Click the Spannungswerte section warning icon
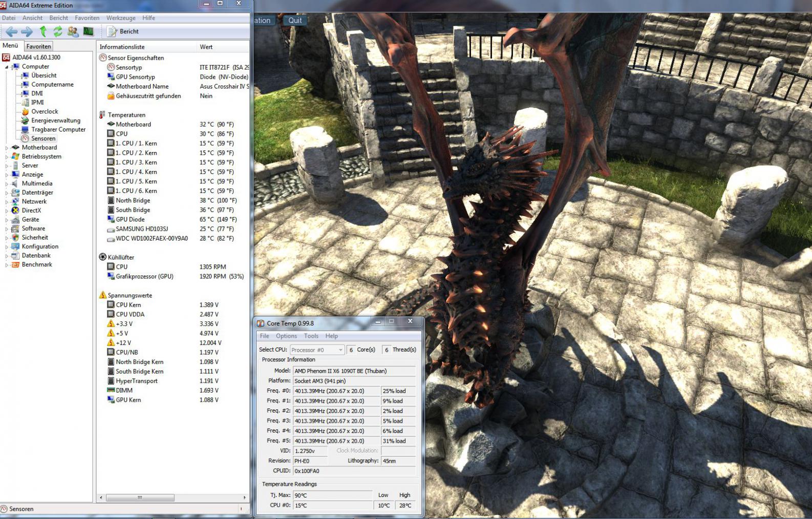This screenshot has width=812, height=519. click(102, 295)
